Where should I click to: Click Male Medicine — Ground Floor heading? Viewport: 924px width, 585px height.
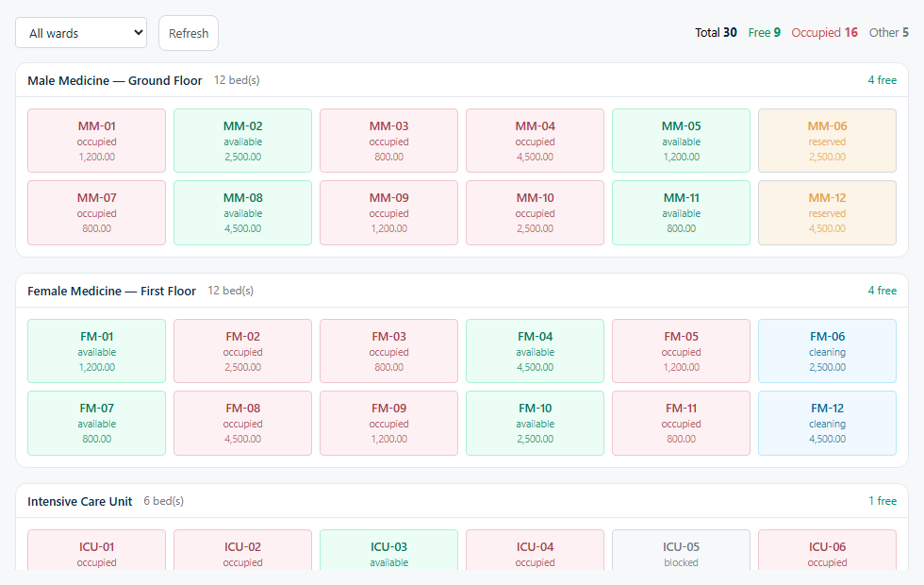tap(115, 80)
